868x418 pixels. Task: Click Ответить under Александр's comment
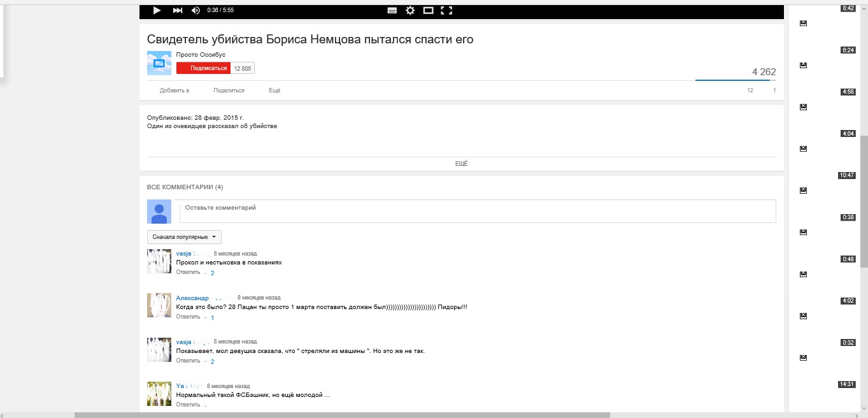188,317
